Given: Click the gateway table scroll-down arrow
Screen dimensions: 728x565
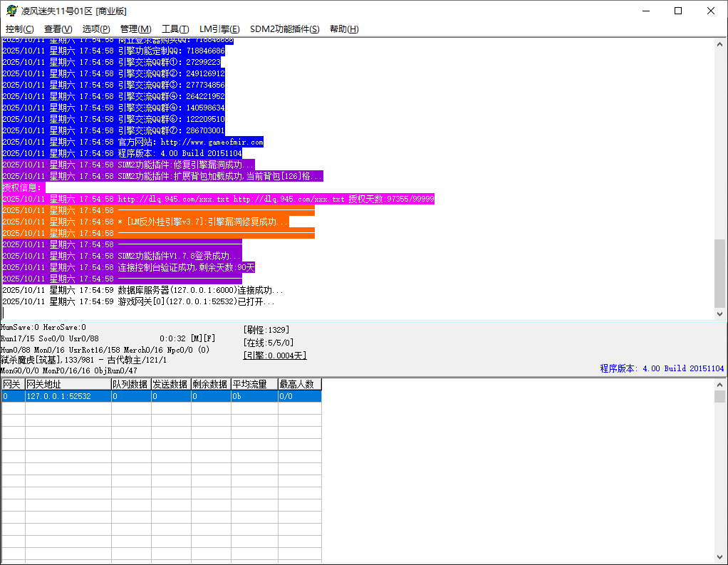Looking at the screenshot, I should pos(719,556).
